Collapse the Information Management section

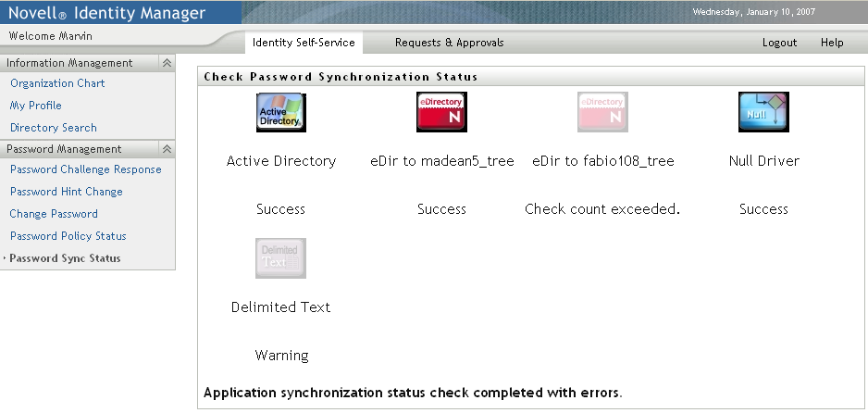click(167, 63)
